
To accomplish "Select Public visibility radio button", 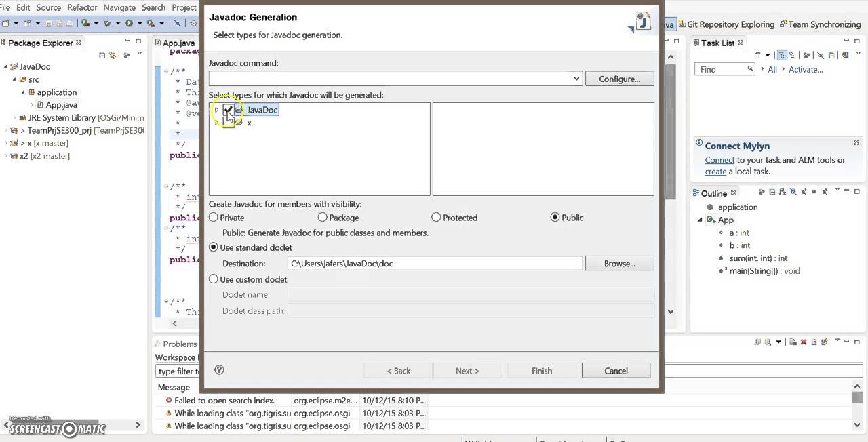I will (x=555, y=218).
